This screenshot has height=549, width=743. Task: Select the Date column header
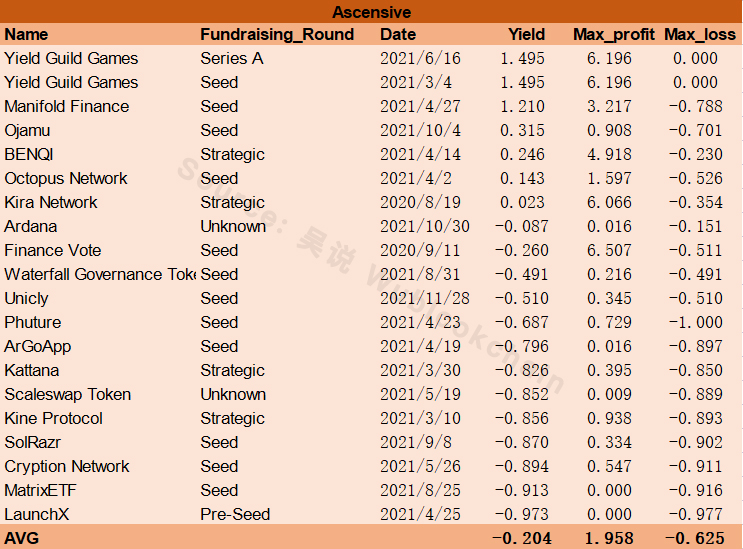tap(398, 34)
